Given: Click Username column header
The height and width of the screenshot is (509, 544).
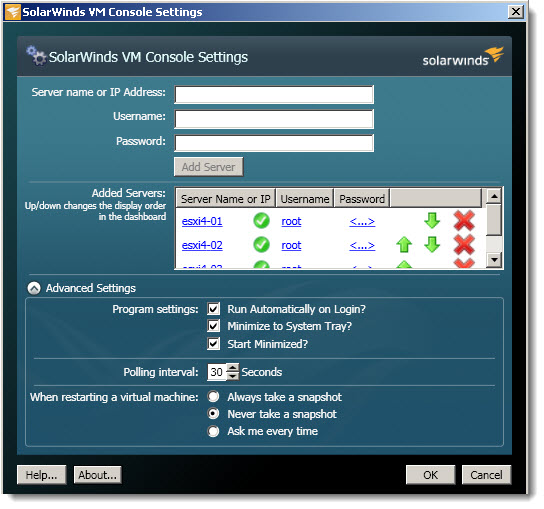Looking at the screenshot, I should coord(305,198).
